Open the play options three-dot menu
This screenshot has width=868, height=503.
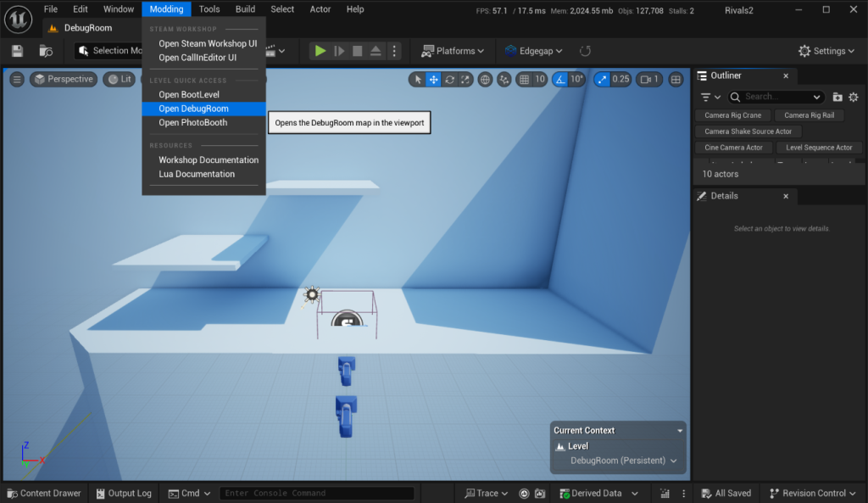click(394, 51)
